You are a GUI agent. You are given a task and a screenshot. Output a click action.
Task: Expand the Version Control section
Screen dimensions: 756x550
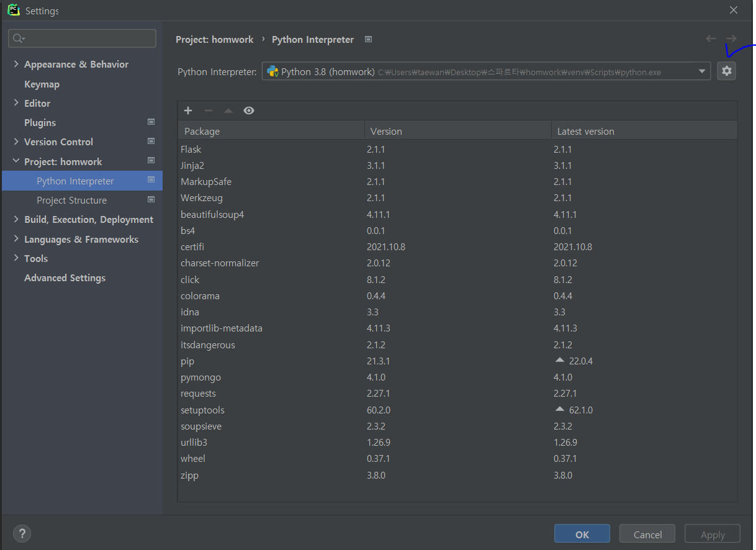(16, 142)
